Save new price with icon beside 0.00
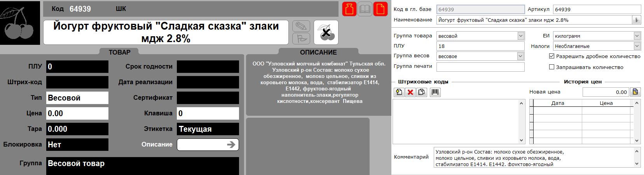 pyautogui.click(x=635, y=92)
